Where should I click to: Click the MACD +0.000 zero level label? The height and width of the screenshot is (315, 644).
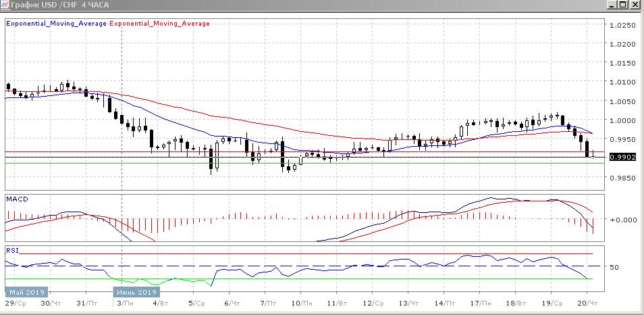(x=621, y=220)
